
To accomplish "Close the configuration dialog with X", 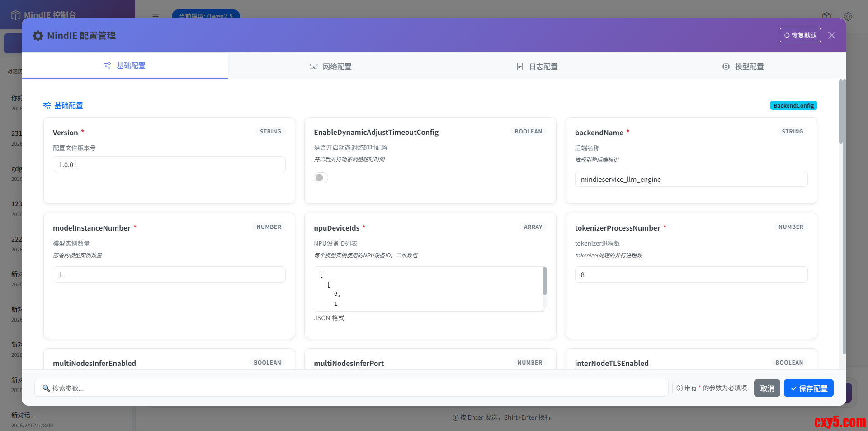I will point(831,35).
